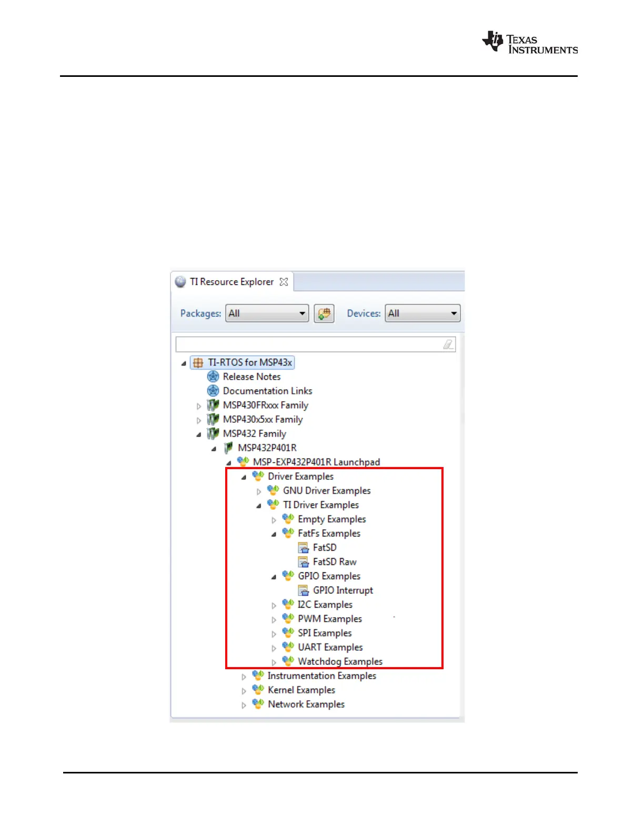Click the MSP432P401R device icon
Viewport: 644px width, 834px height.
click(x=228, y=448)
